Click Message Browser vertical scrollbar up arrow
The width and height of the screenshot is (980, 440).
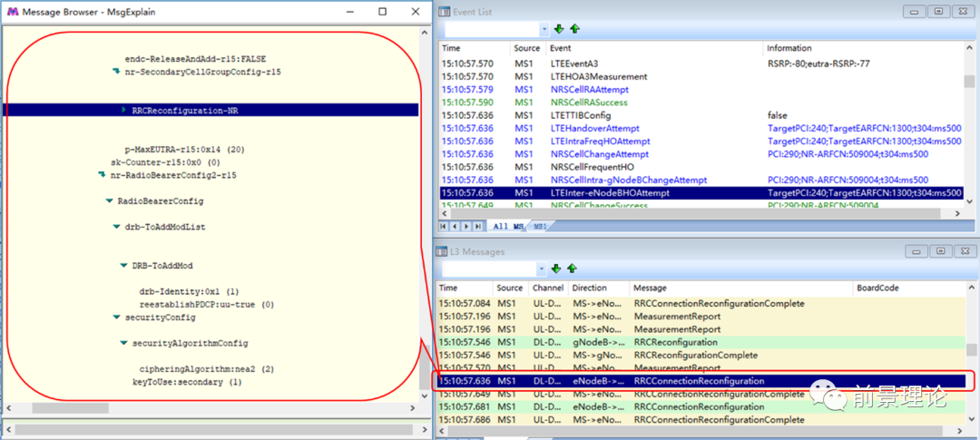425,33
